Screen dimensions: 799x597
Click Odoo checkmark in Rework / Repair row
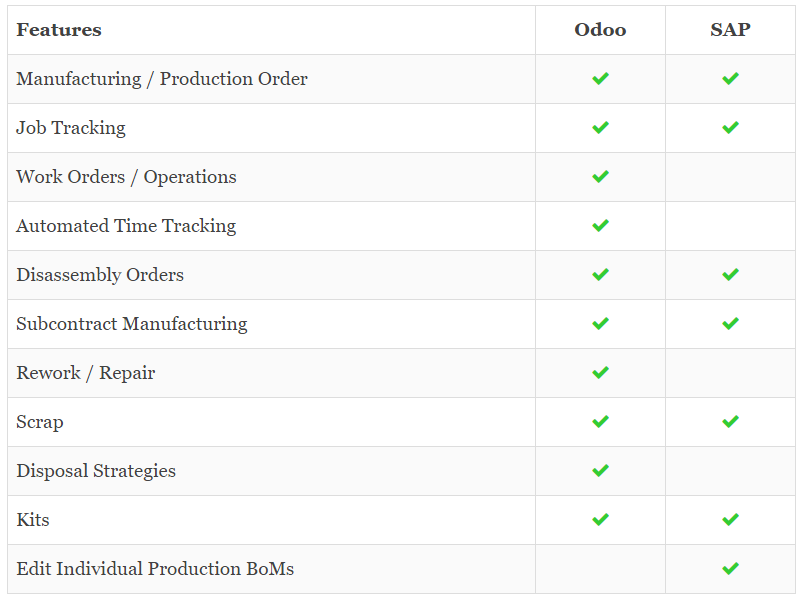point(600,372)
